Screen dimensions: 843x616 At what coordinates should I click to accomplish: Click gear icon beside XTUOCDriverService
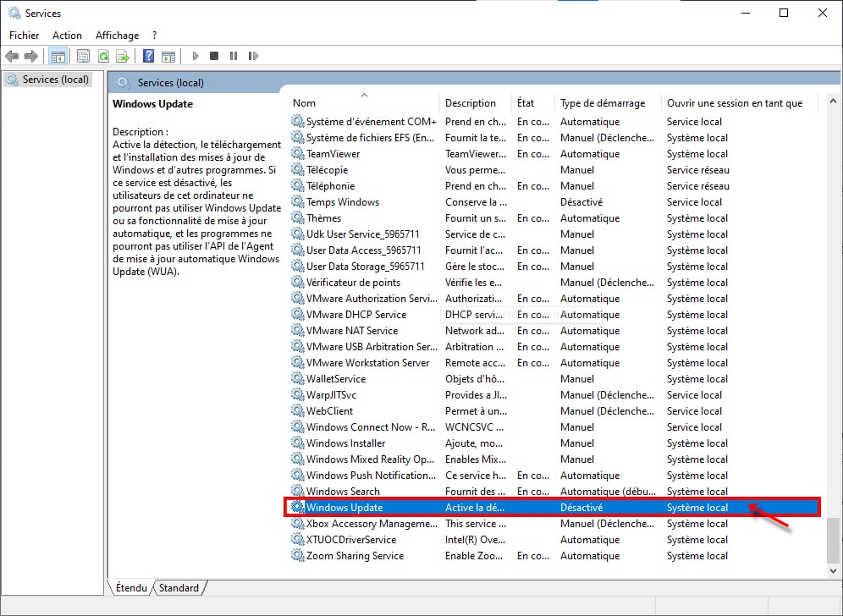click(297, 539)
